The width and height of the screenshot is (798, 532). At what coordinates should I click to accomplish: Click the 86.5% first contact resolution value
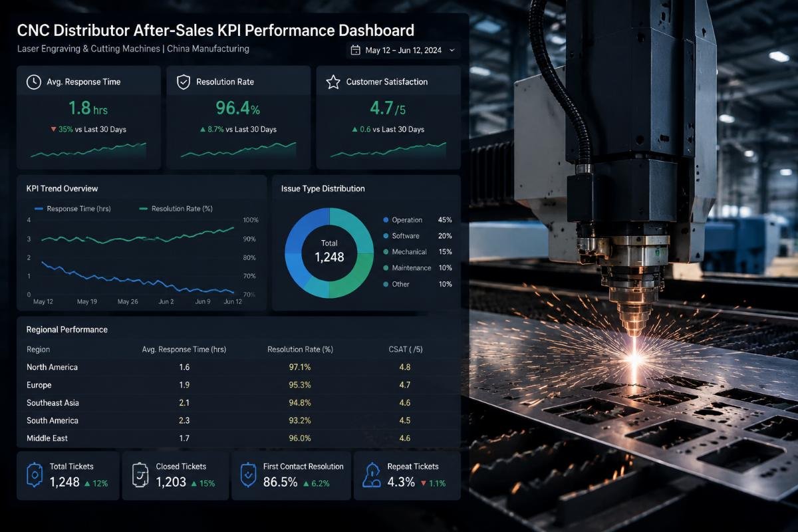click(280, 482)
